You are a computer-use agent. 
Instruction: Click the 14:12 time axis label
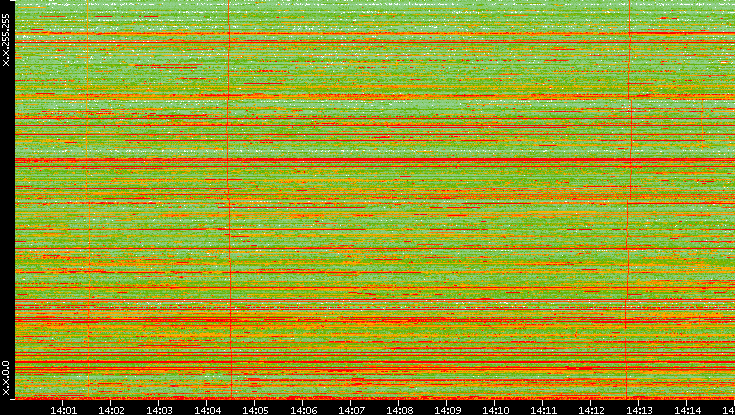[591, 410]
